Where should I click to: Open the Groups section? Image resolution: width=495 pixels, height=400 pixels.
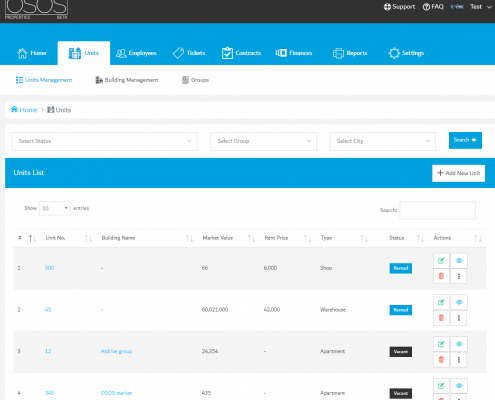tap(195, 80)
